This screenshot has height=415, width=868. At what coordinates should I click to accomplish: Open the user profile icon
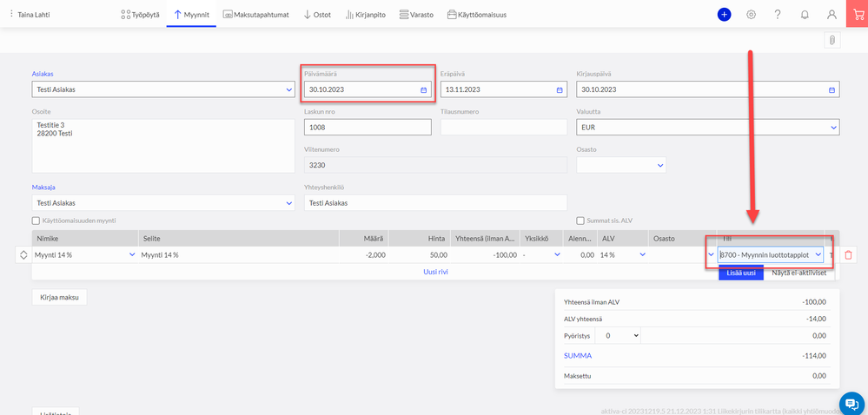(x=832, y=15)
